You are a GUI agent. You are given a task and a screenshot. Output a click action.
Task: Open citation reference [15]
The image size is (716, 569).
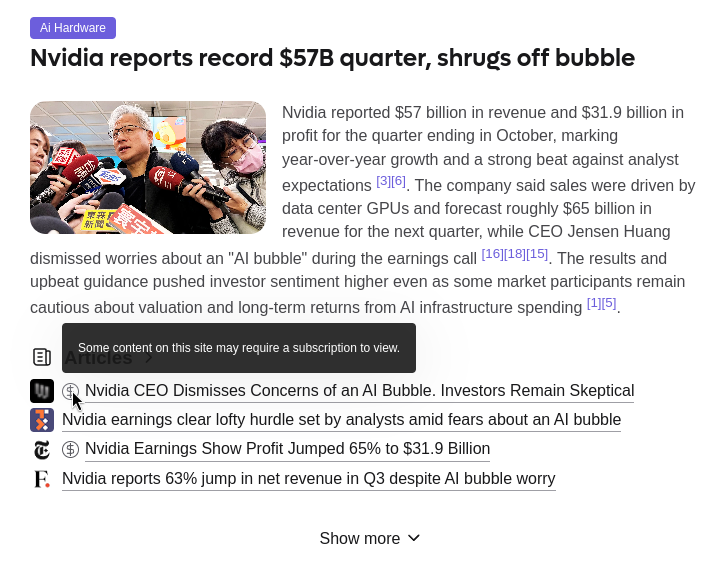click(x=537, y=254)
